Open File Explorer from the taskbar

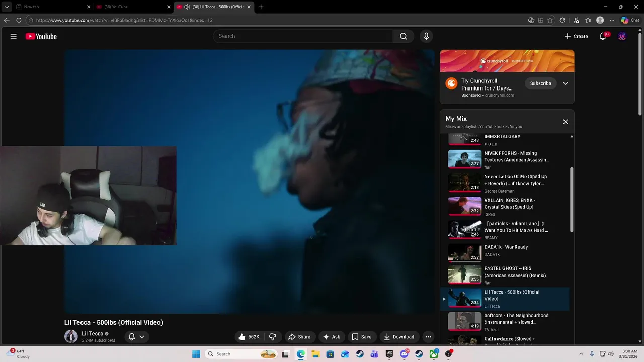point(315,354)
